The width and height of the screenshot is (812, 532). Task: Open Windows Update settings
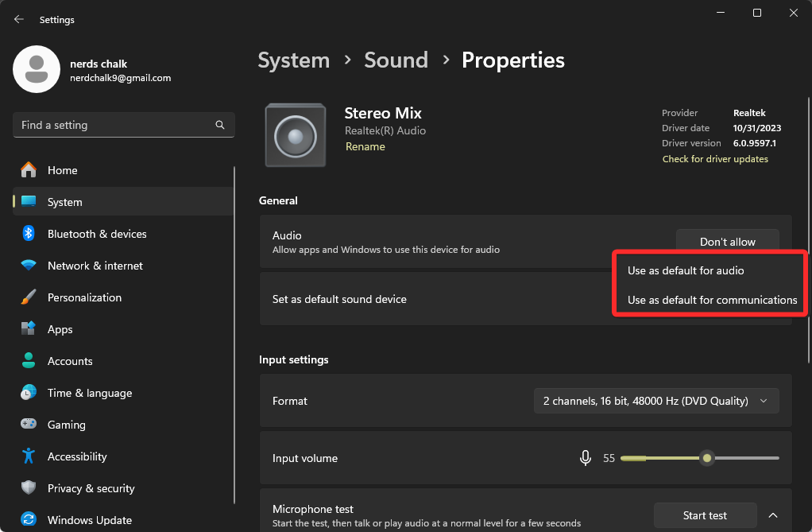(x=89, y=520)
